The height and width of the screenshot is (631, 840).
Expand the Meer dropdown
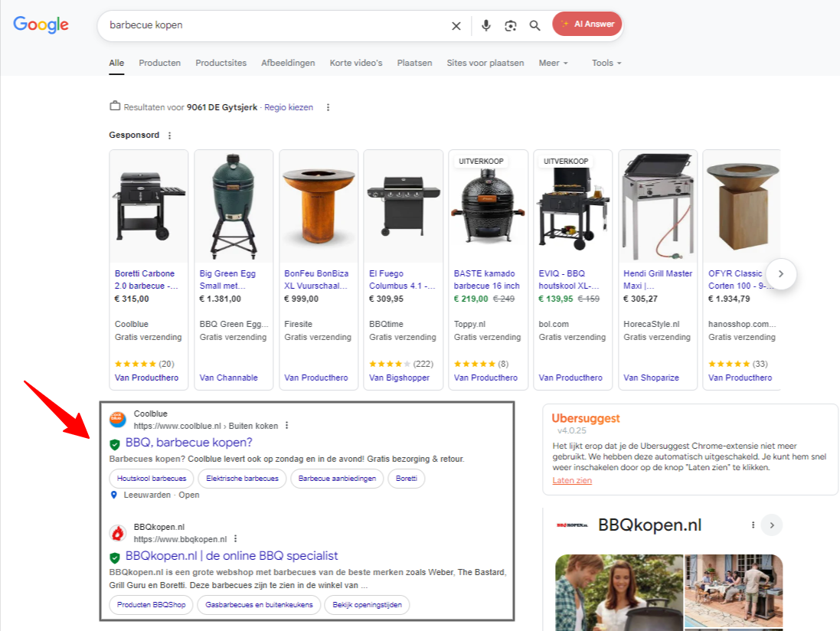pos(554,63)
